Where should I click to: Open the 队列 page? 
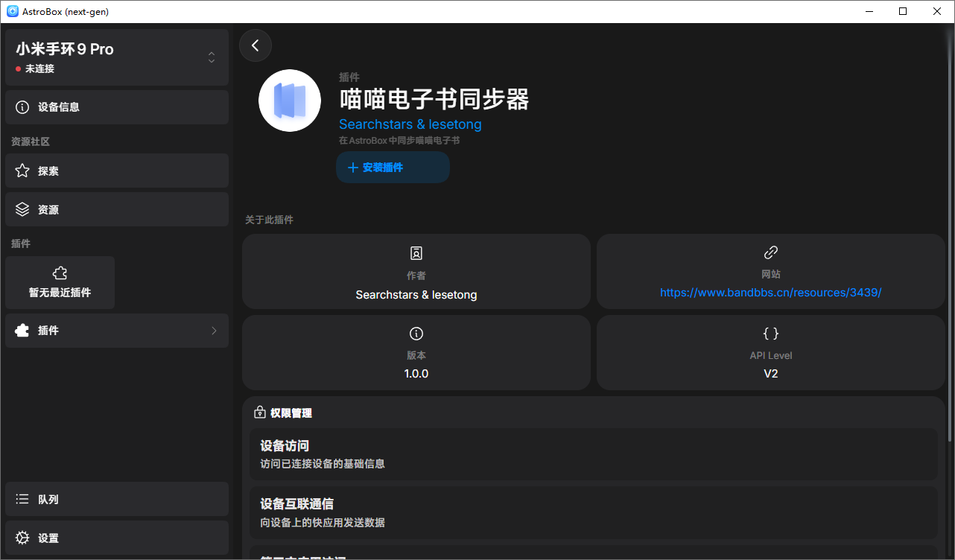117,500
